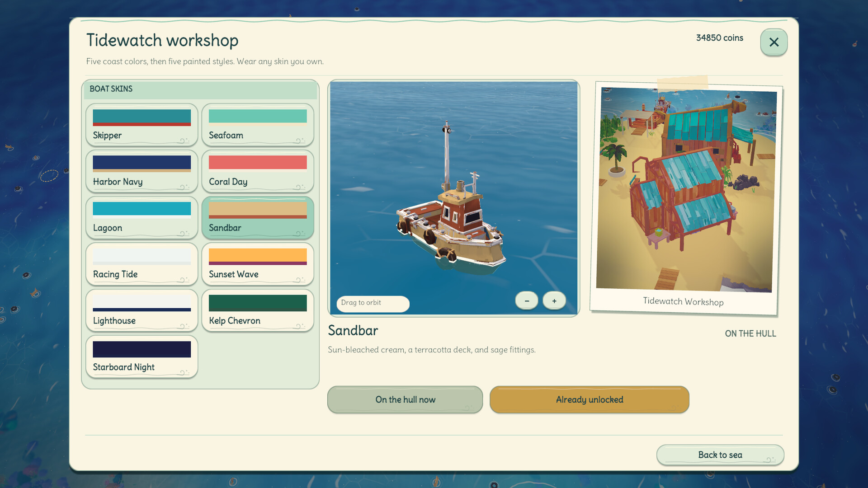Screen dimensions: 868x488
Task: Select the Starboard Night skin
Action: [x=142, y=357]
